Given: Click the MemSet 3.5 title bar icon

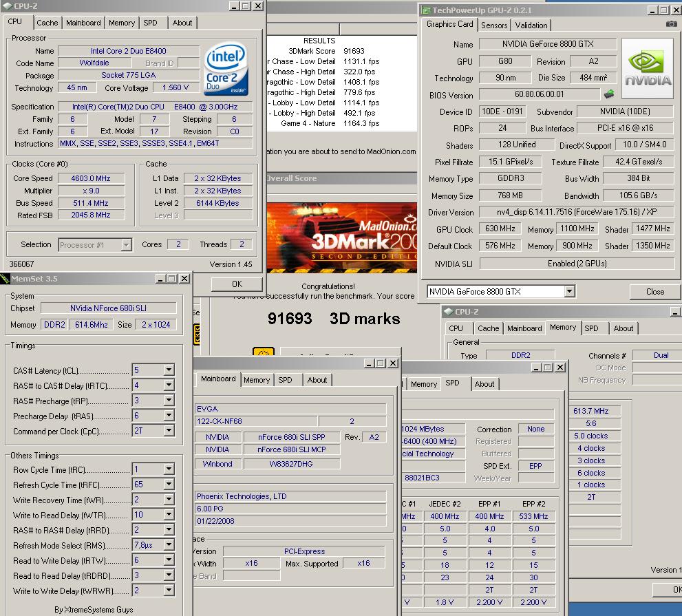Looking at the screenshot, I should 6,279.
